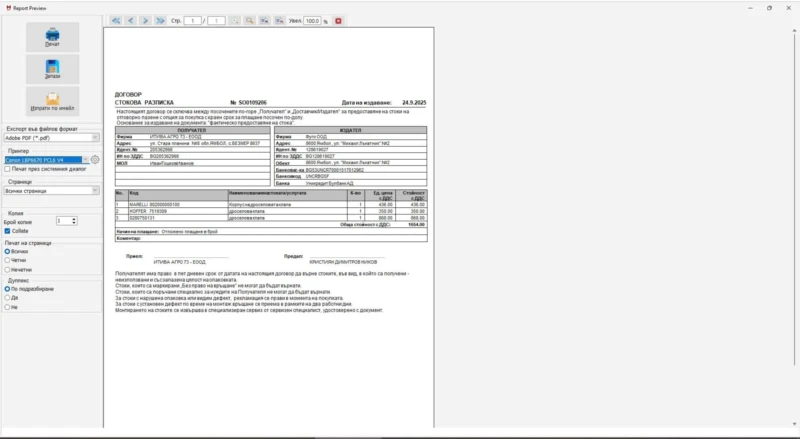Click the Запази save button

point(52,70)
